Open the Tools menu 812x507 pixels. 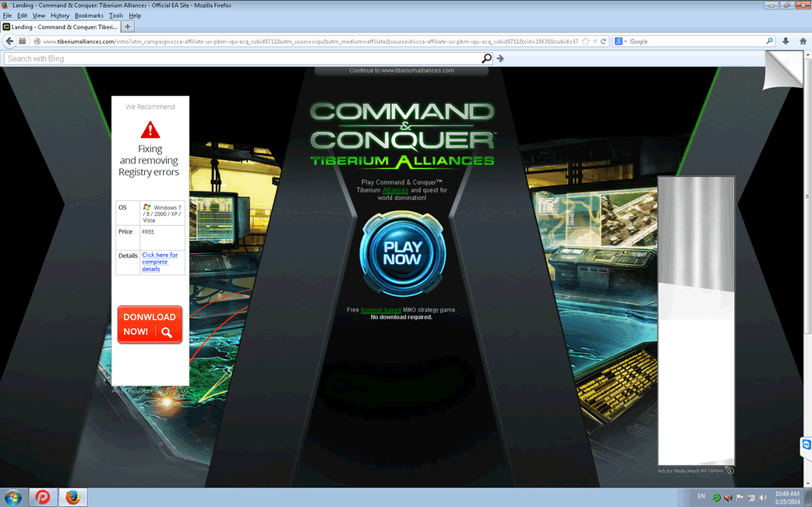coord(116,16)
